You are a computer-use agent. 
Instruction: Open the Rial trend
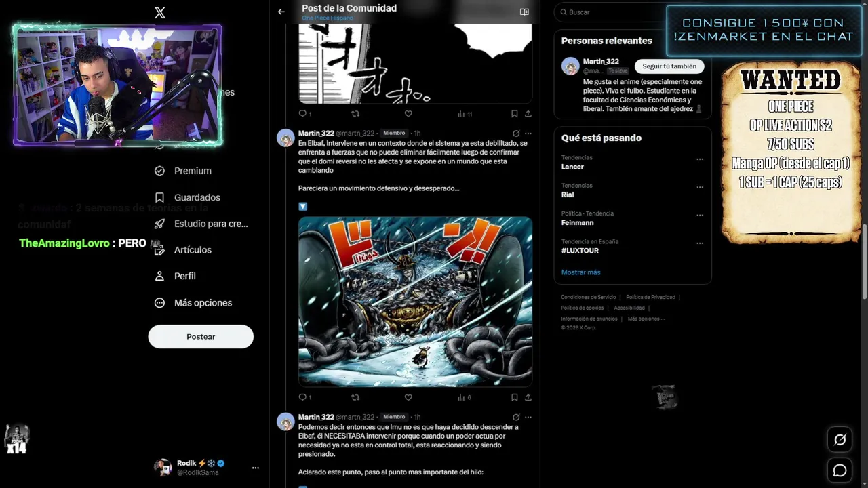coord(568,195)
